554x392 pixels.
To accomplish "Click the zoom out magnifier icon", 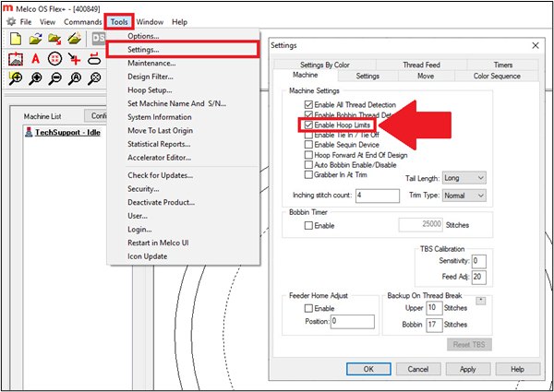I will click(55, 79).
